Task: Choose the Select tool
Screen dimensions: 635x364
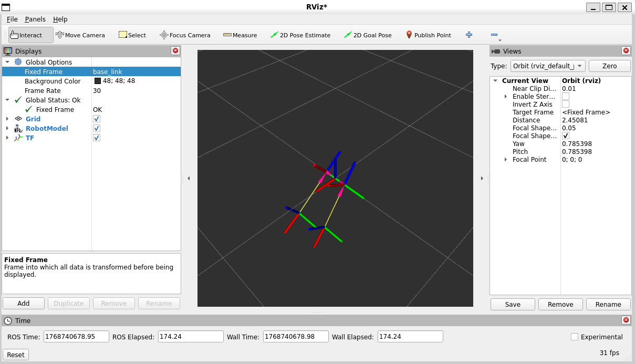Action: coord(132,35)
